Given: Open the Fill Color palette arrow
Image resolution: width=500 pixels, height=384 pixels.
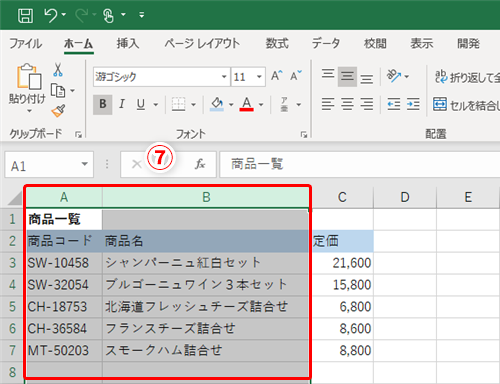Looking at the screenshot, I should [231, 105].
